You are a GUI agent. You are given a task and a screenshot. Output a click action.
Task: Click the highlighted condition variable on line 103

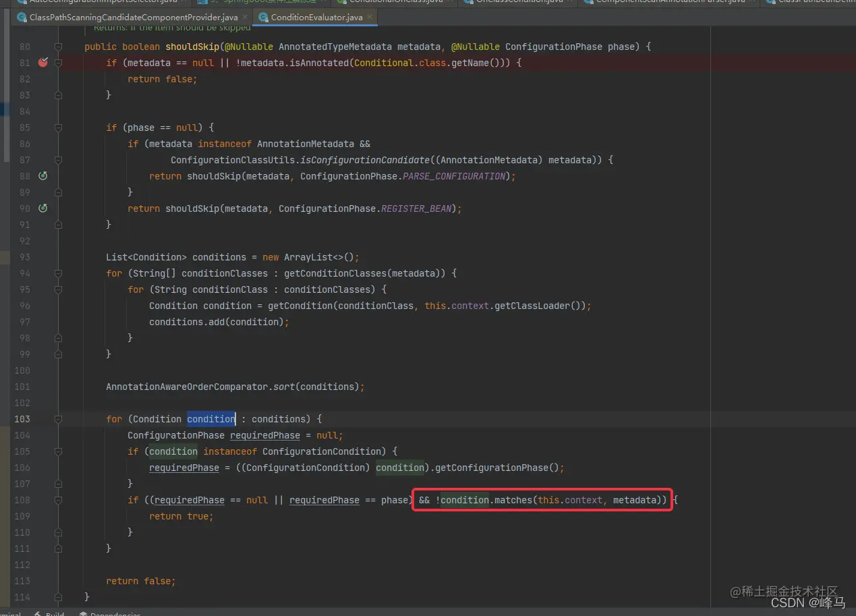pyautogui.click(x=211, y=419)
